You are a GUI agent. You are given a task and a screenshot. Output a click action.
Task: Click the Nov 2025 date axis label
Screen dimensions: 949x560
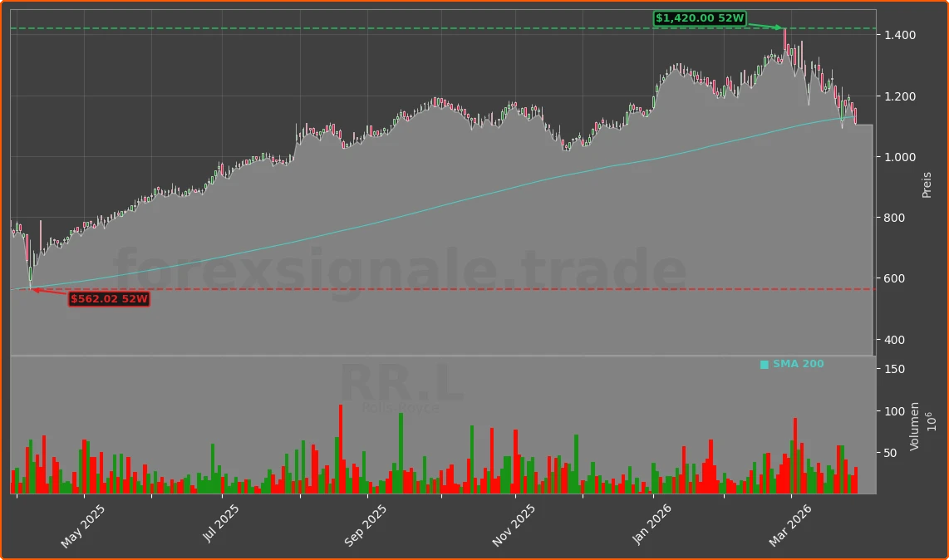tap(514, 525)
